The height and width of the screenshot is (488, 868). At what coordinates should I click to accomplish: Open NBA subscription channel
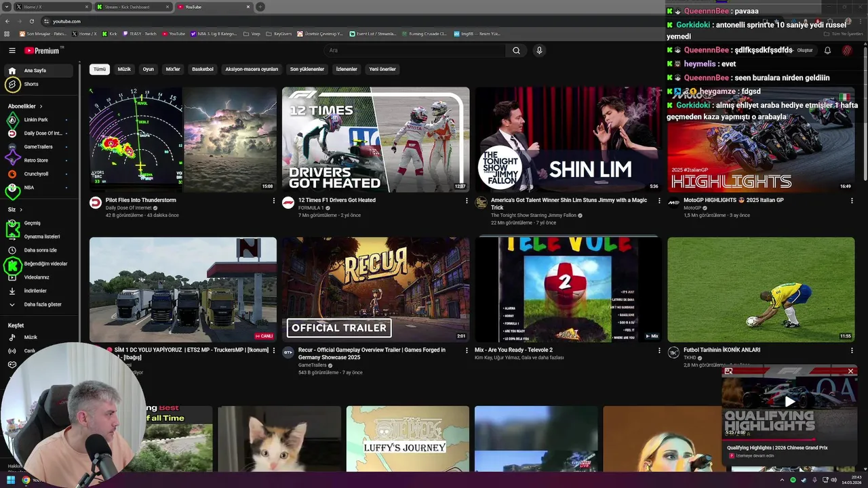[37, 187]
